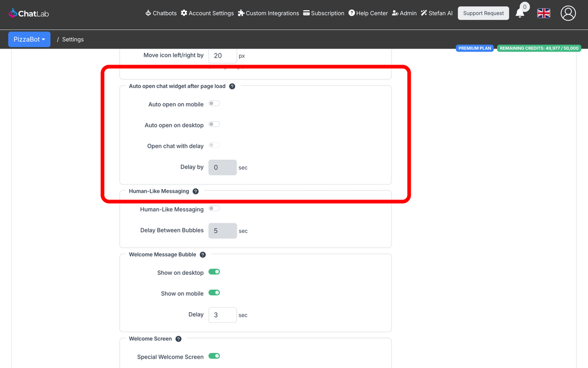Click 'Welcome Message Bubble' heading text
Screen dimensions: 588x368
click(x=162, y=255)
